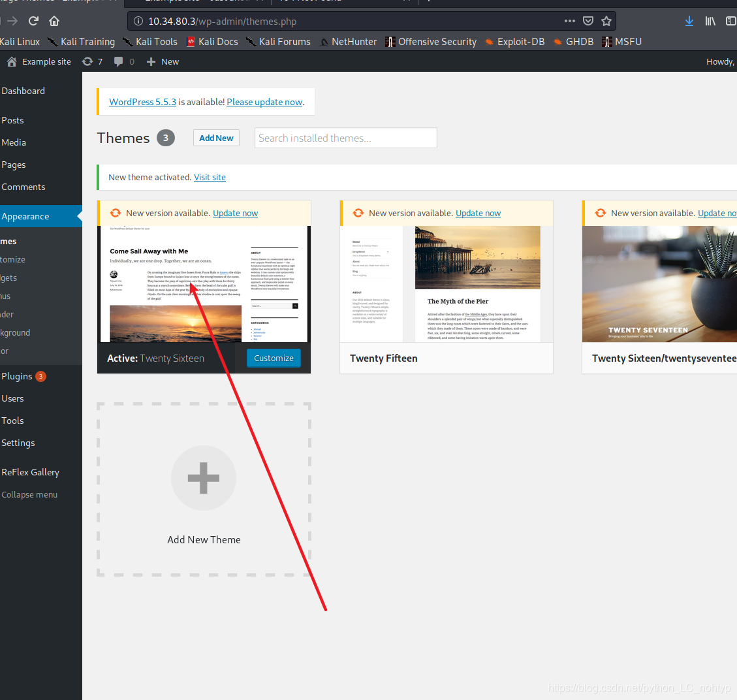
Task: Open the Offensive Security bookmark
Action: point(431,42)
